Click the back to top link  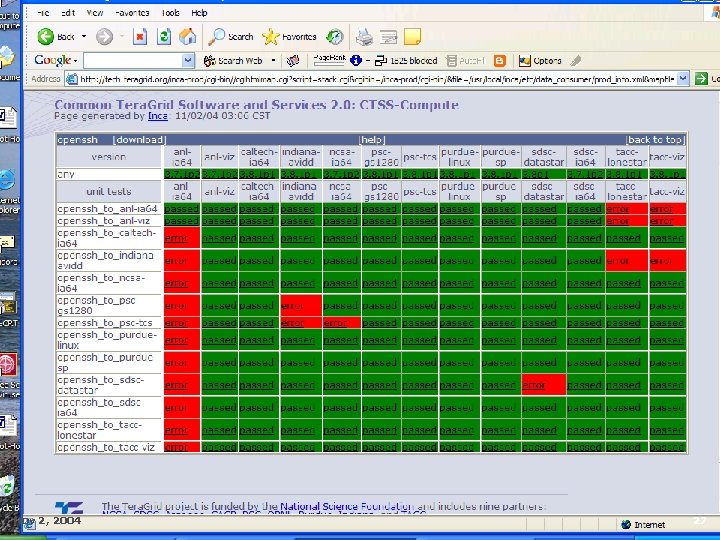click(x=656, y=140)
